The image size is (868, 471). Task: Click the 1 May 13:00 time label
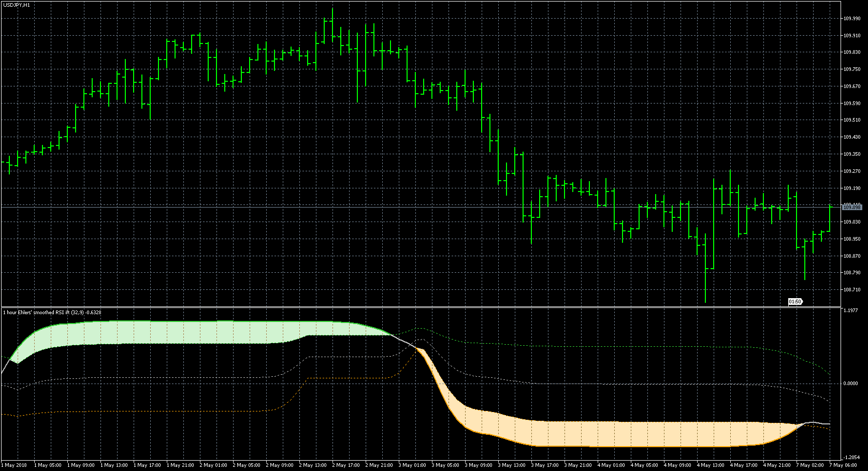click(x=114, y=465)
